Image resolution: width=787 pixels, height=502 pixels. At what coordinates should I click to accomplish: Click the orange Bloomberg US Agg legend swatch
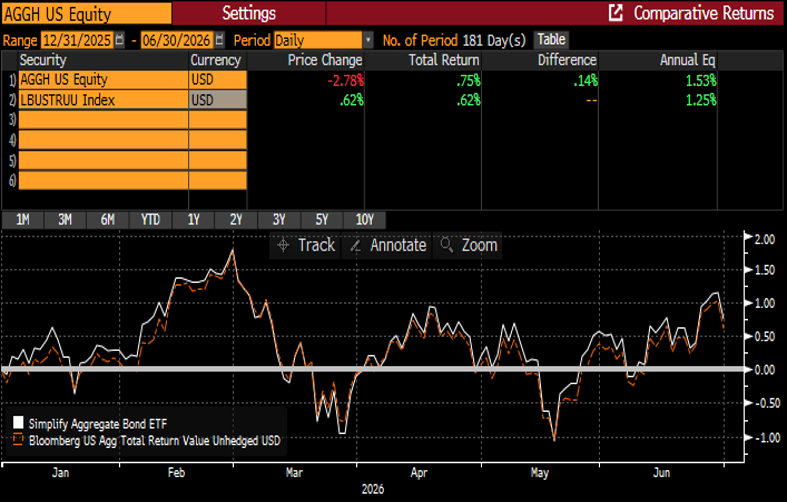point(18,439)
